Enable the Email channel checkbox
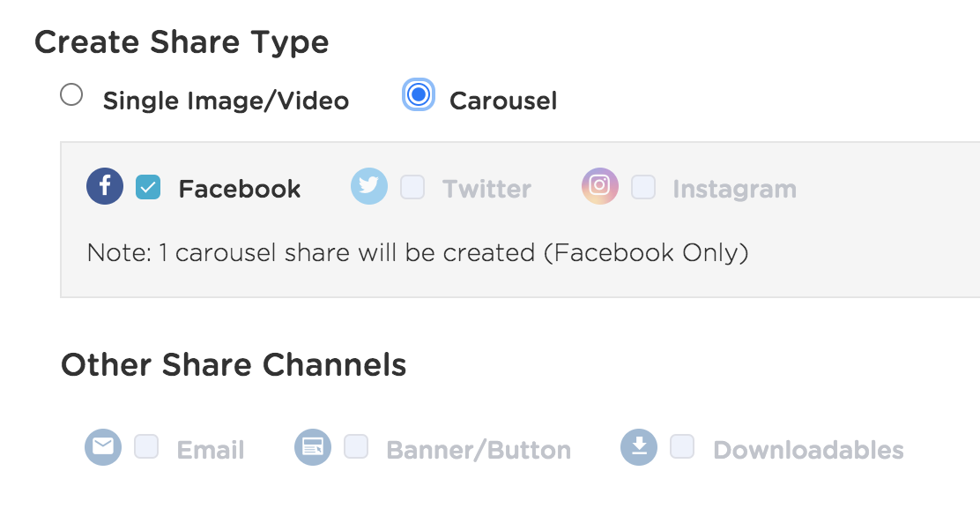Viewport: 980px width, 531px height. (x=146, y=446)
